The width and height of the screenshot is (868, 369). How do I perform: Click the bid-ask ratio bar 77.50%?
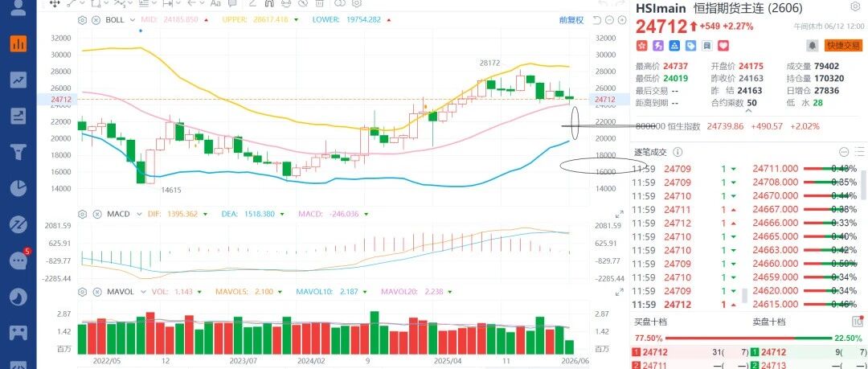coord(748,338)
